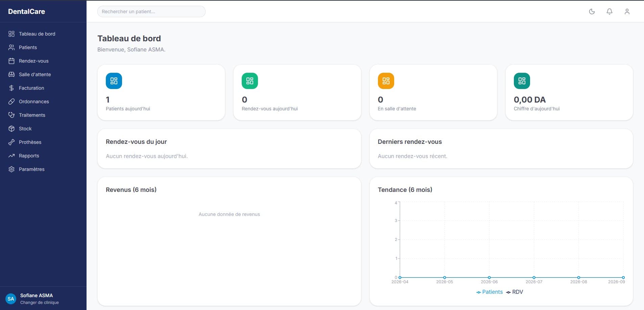Click the Rapports trending chart icon
This screenshot has width=644, height=310.
[x=11, y=156]
